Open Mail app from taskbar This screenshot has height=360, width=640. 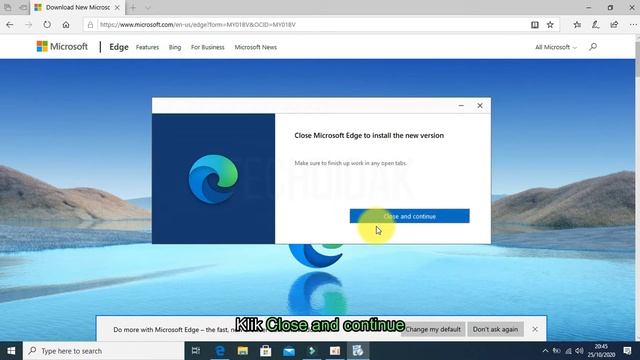point(289,351)
